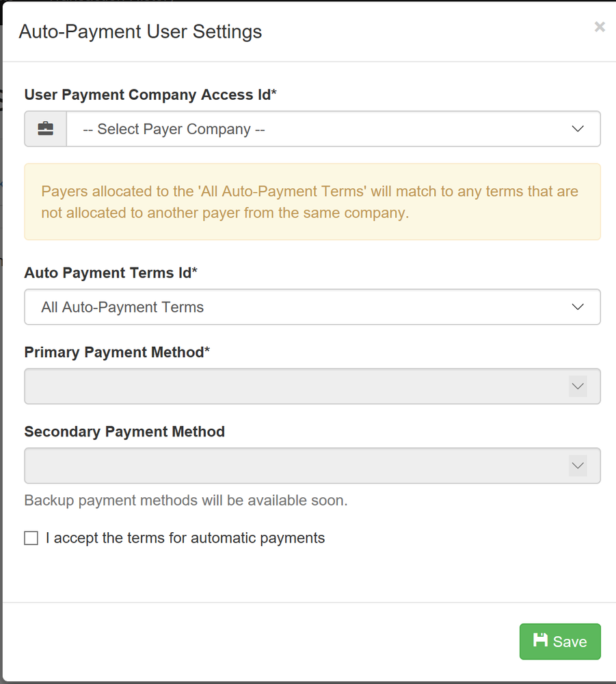Click the chevron on the Select Payer Company field
Screen dimensions: 616x684
pyautogui.click(x=578, y=129)
